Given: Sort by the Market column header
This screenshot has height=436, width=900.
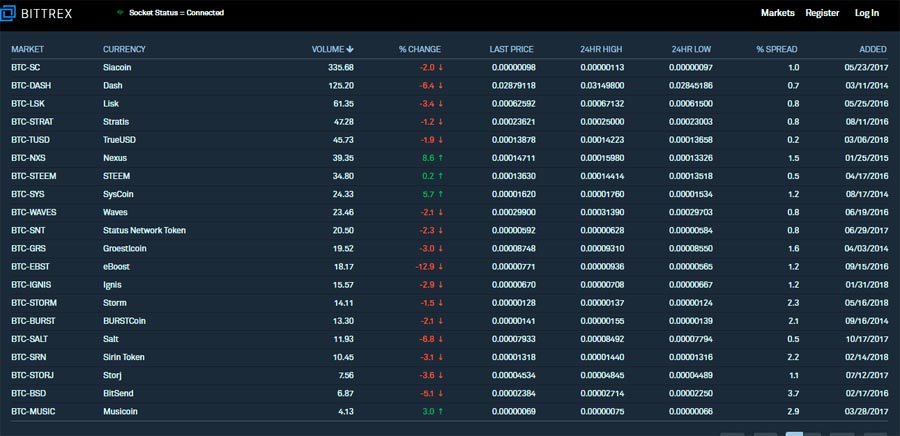Looking at the screenshot, I should pyautogui.click(x=28, y=49).
